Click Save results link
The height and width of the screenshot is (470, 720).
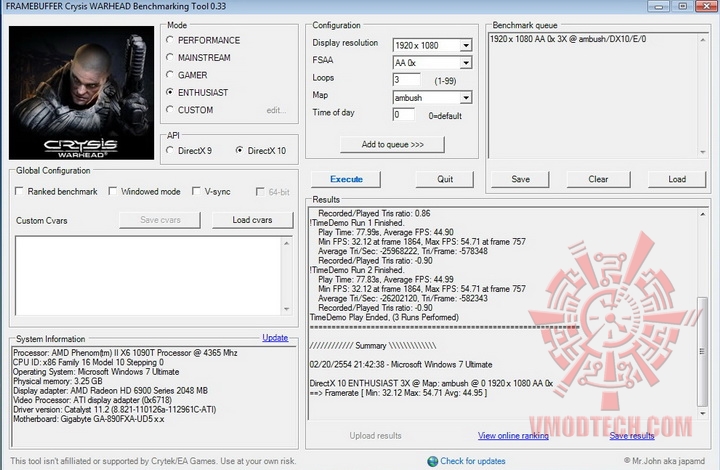(632, 436)
